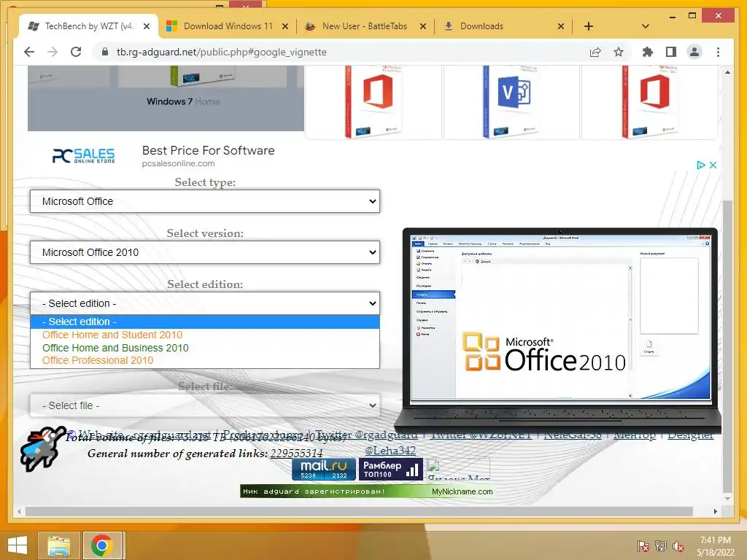Open File Explorer from taskbar
Viewport: 747px width, 560px height.
tap(58, 545)
